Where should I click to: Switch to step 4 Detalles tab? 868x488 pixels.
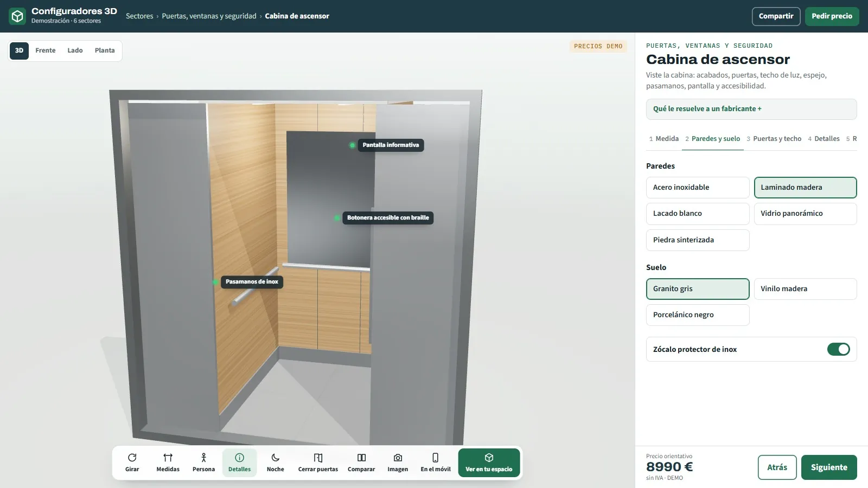824,139
